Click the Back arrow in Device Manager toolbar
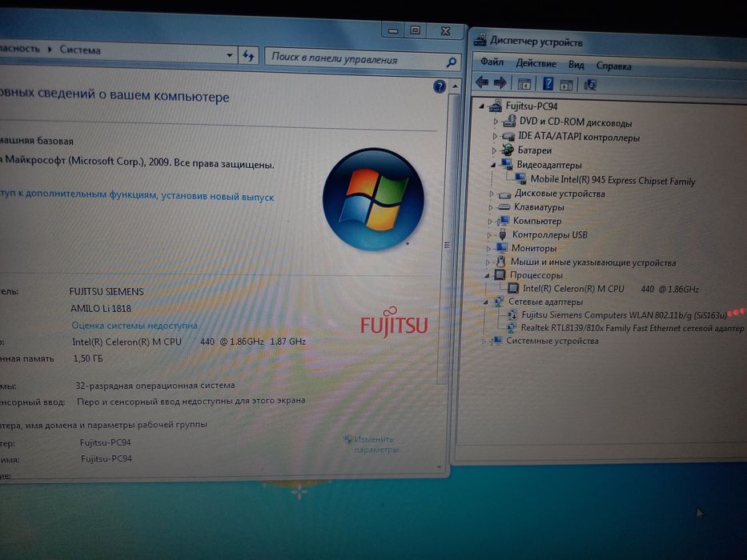The height and width of the screenshot is (560, 747). 482,82
